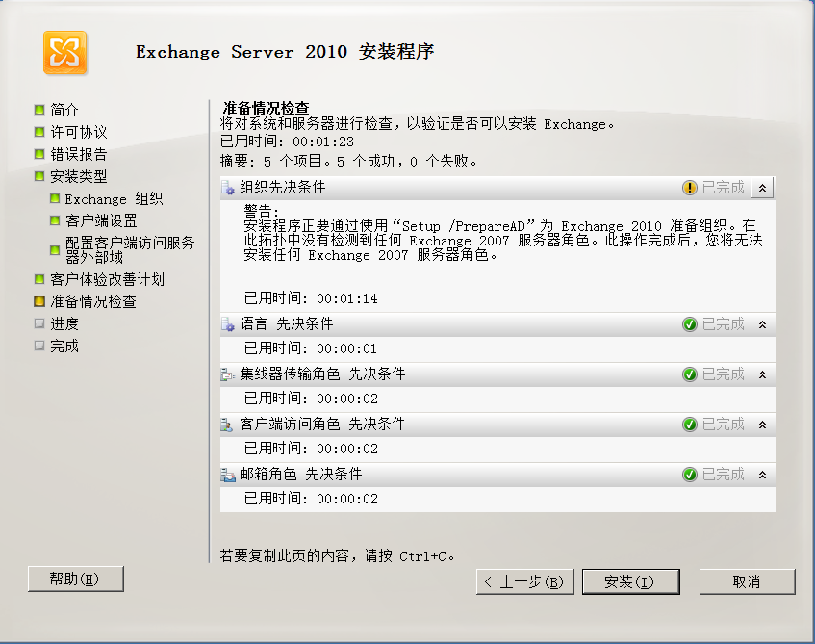Click the 已完成 status on 邮箱角色 row
The width and height of the screenshot is (815, 644).
(x=723, y=475)
